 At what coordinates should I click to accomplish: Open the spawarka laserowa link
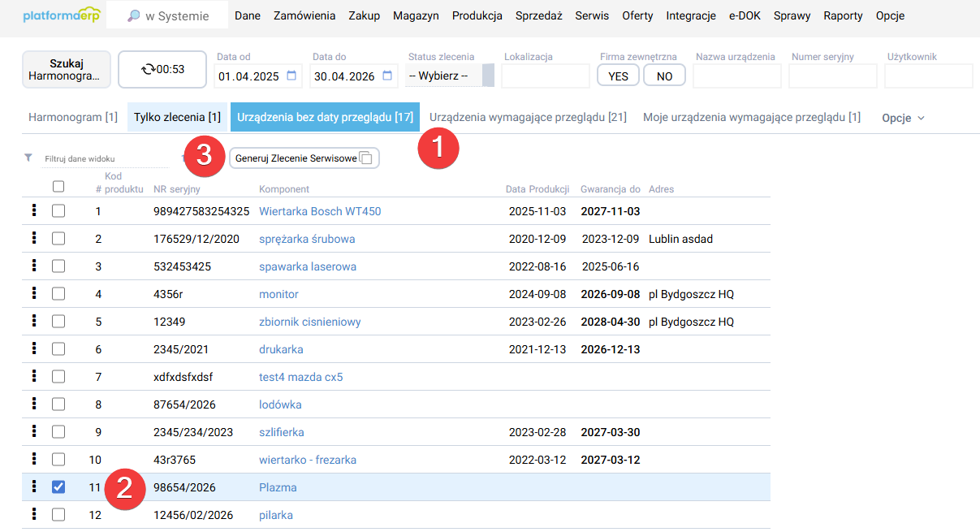point(307,266)
